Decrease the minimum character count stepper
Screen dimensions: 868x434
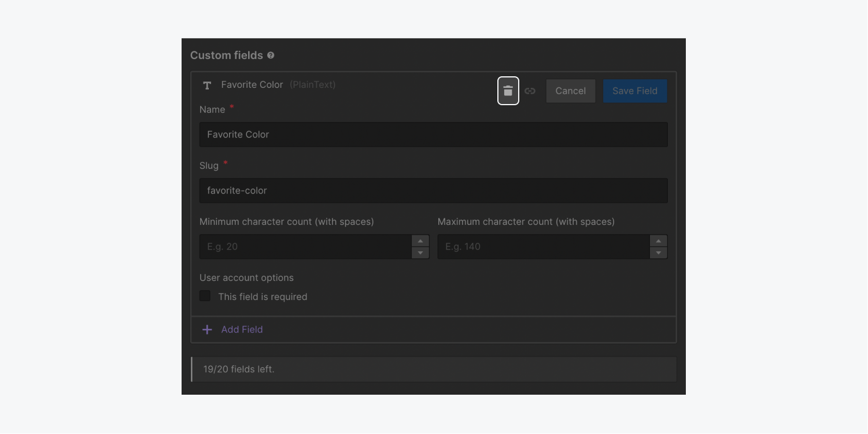420,253
